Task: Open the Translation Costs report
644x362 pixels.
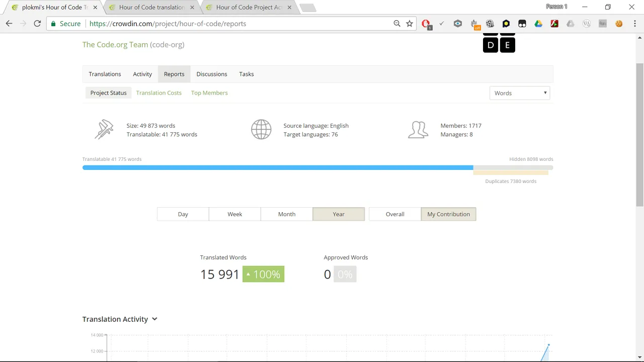Action: pyautogui.click(x=159, y=93)
